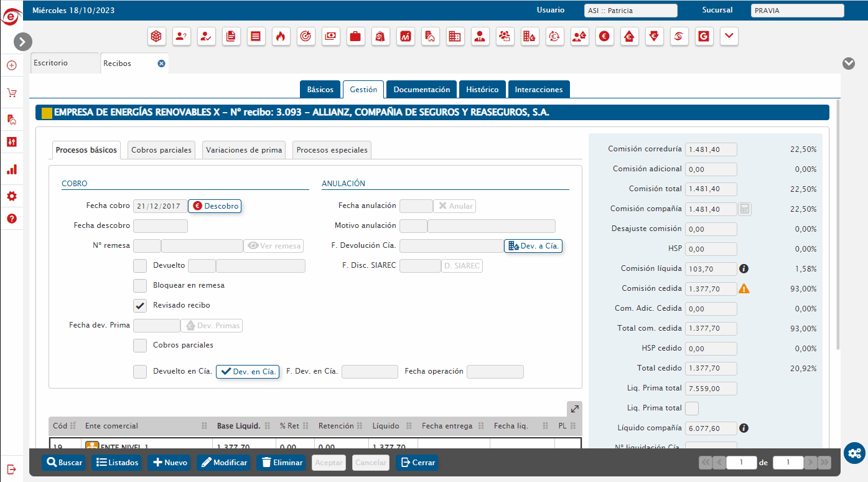Click the Buscar button

tap(64, 463)
